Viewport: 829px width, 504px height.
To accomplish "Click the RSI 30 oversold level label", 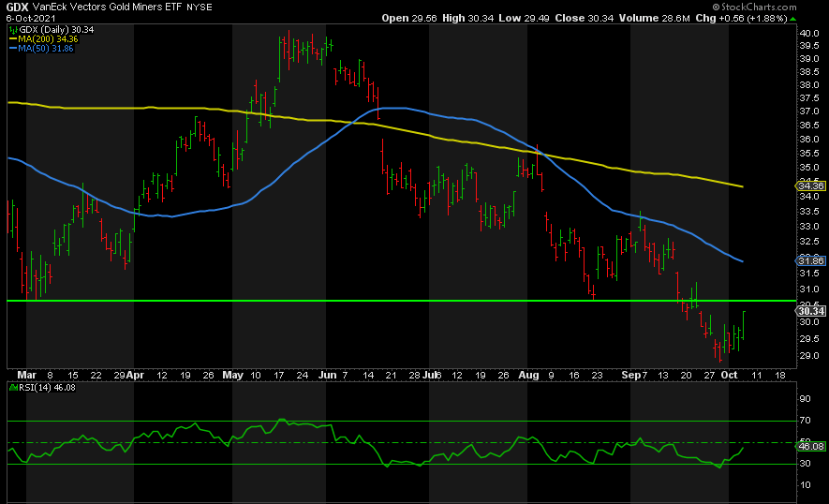I will [x=806, y=464].
